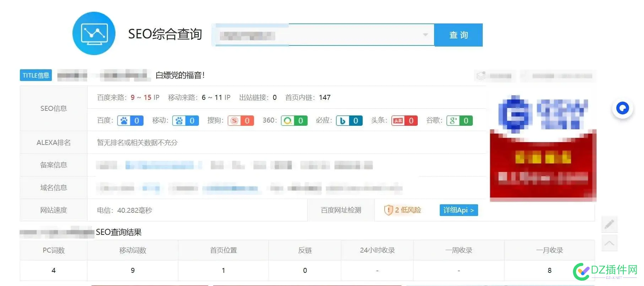Click the 出站链接 0 value
This screenshot has width=644, height=286.
tap(275, 97)
